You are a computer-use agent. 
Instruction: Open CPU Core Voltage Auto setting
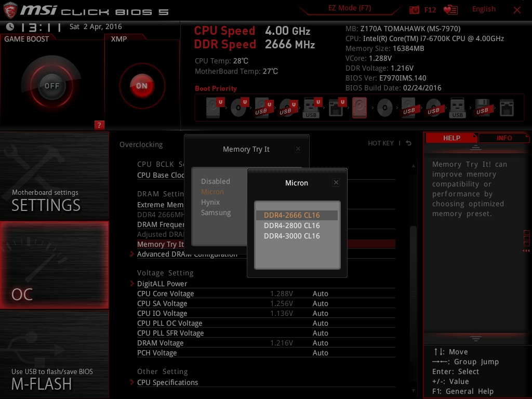[x=320, y=294]
